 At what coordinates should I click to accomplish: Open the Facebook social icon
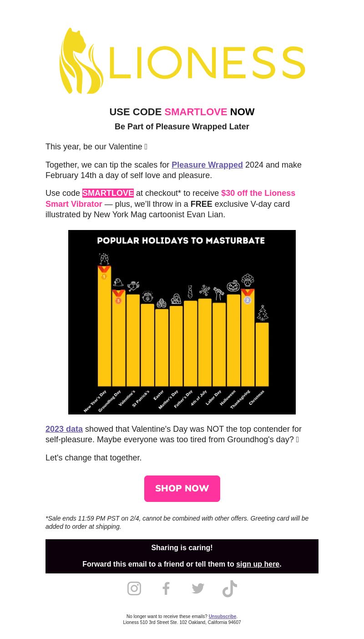(166, 588)
